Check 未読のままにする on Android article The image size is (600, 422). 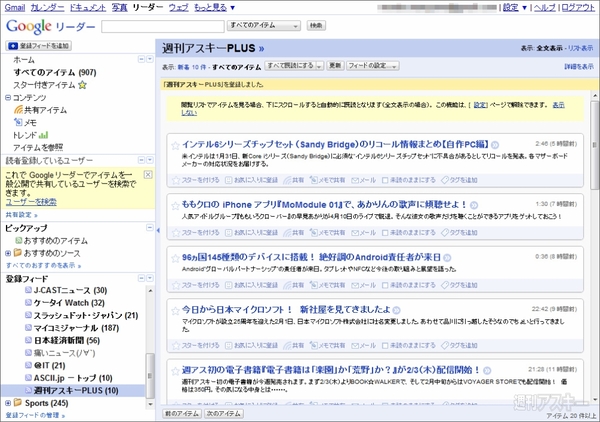click(385, 285)
